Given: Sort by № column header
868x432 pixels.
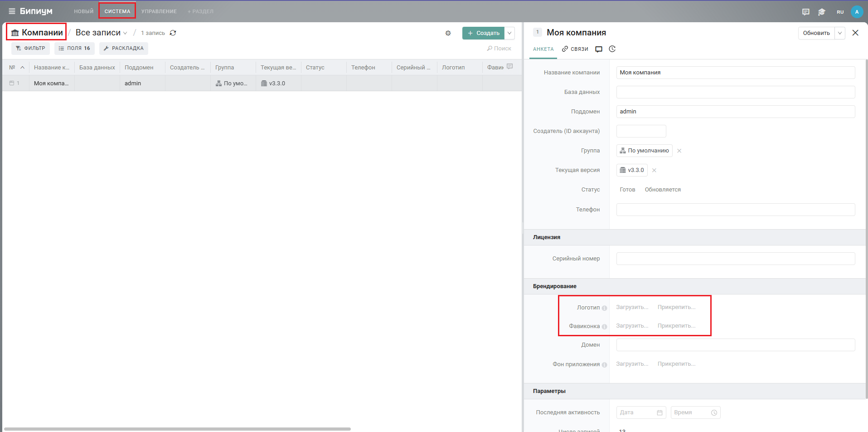Looking at the screenshot, I should coord(16,67).
